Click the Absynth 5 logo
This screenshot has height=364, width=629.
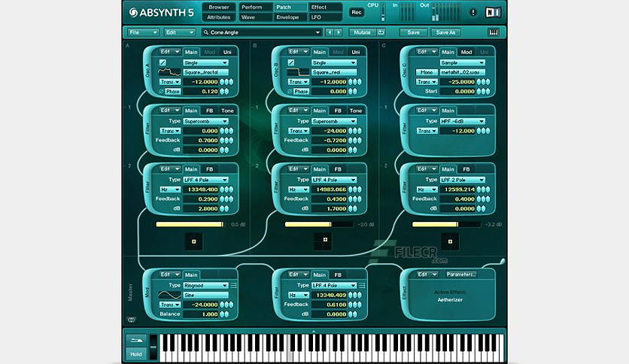pos(161,13)
